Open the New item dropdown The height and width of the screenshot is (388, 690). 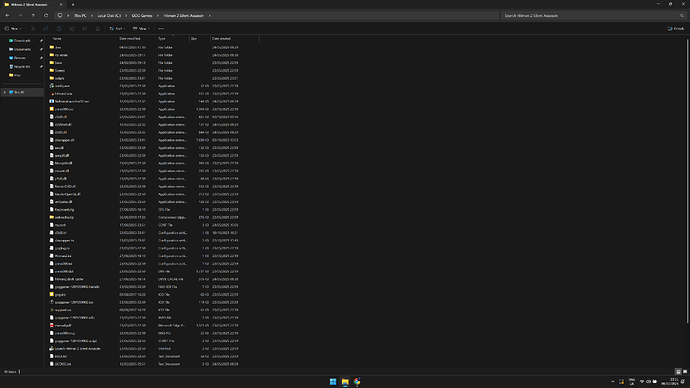tap(13, 29)
